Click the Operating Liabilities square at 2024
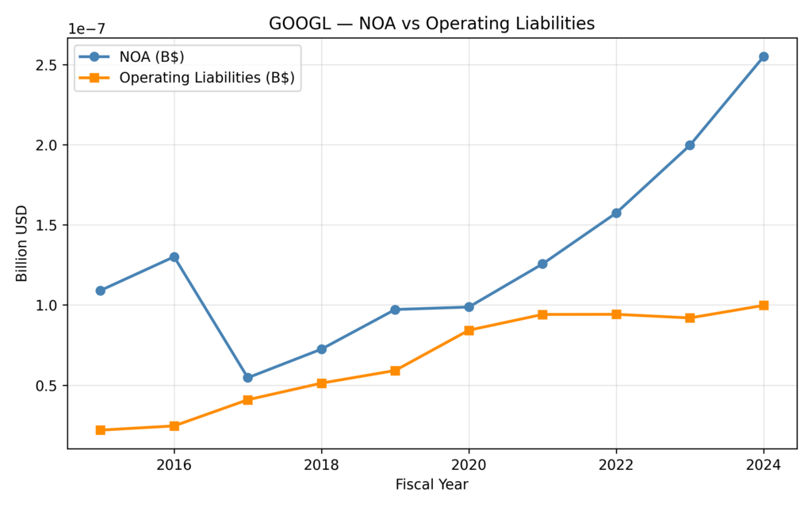Viewport: 812px width, 508px height. pyautogui.click(x=764, y=303)
